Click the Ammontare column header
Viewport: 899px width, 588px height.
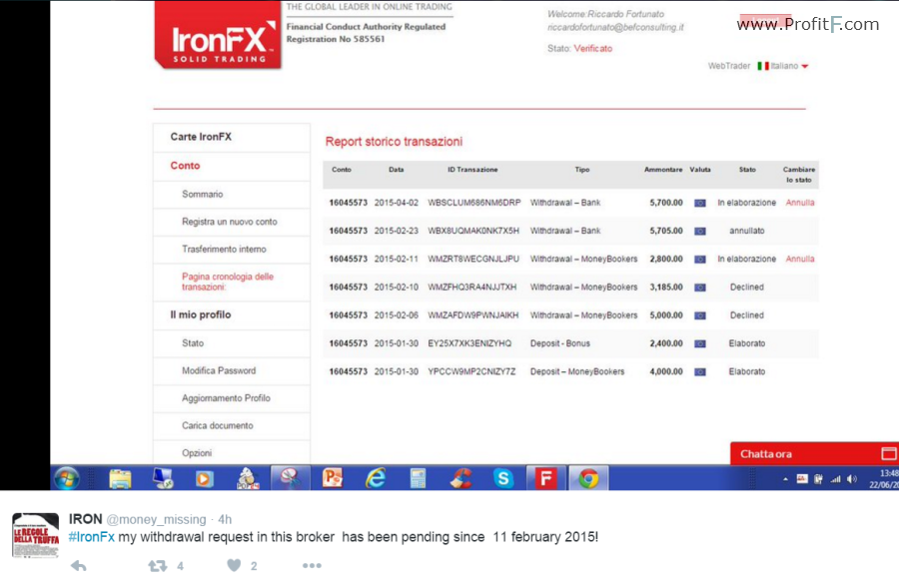tap(663, 170)
